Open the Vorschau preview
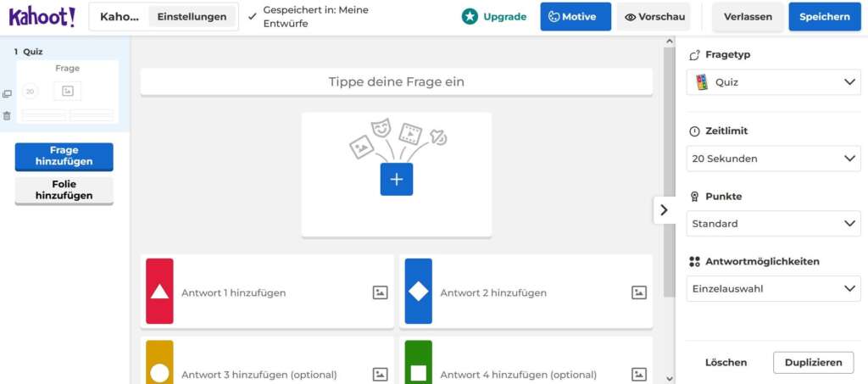 click(x=653, y=17)
